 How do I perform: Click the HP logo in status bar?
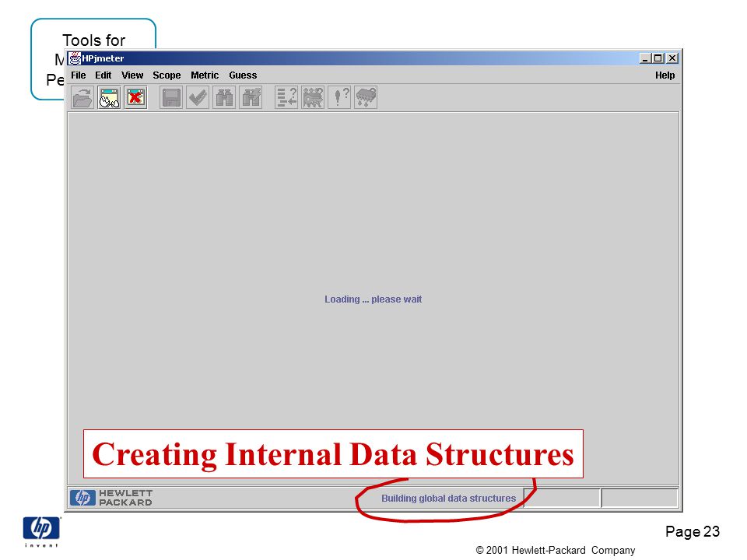[x=82, y=498]
